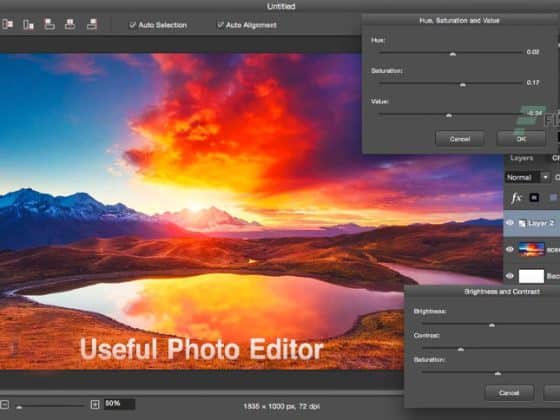
Task: Click the Brightness slider handle
Action: (x=492, y=325)
